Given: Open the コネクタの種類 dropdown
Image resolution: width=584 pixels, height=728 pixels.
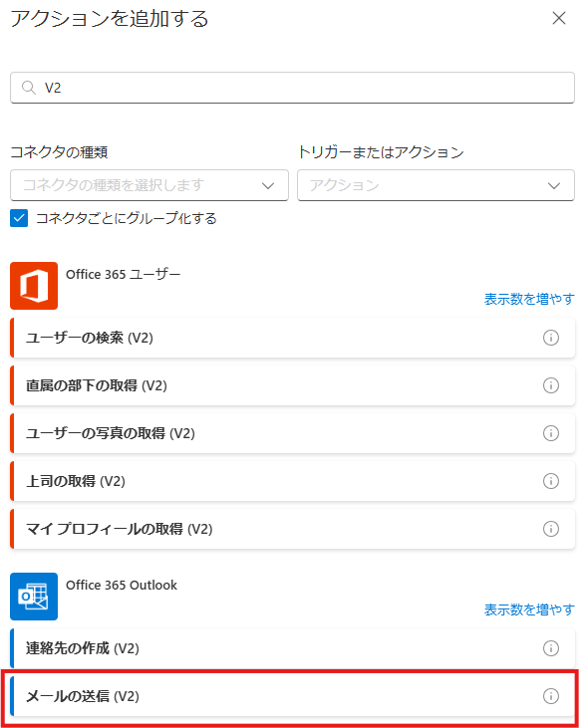Looking at the screenshot, I should (149, 185).
